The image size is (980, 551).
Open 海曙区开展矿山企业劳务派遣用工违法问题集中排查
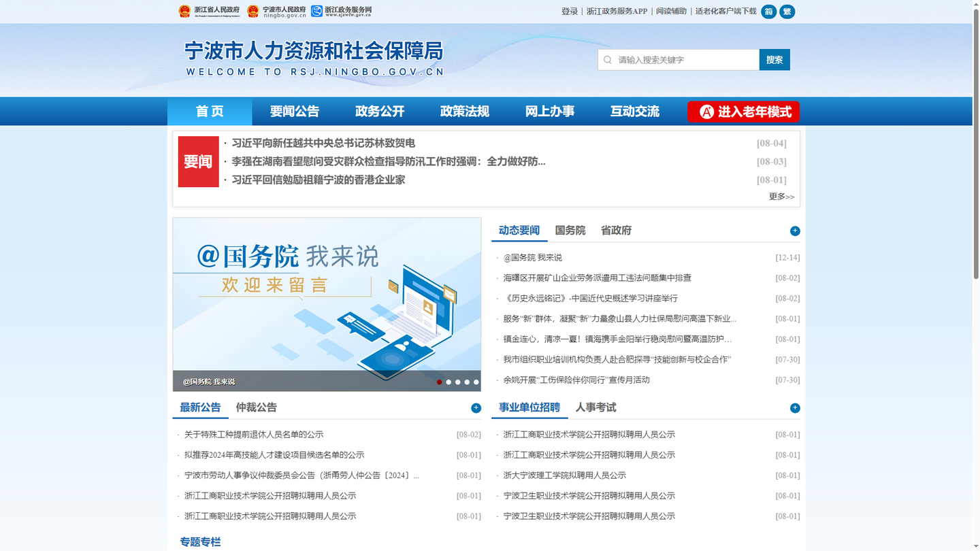click(x=598, y=278)
